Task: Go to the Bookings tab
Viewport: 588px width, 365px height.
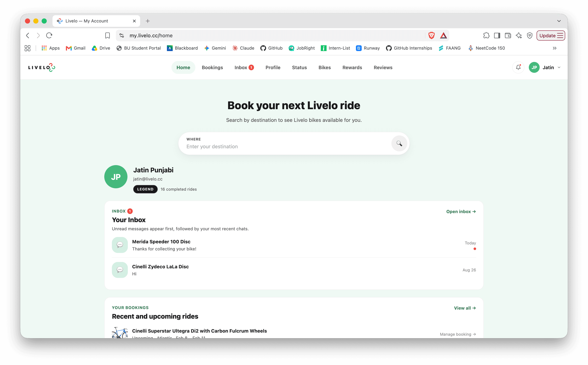Action: pyautogui.click(x=212, y=67)
